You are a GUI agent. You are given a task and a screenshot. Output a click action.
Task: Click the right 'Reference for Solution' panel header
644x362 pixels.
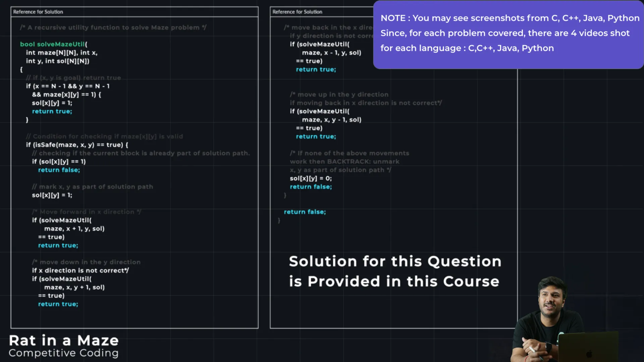click(297, 12)
